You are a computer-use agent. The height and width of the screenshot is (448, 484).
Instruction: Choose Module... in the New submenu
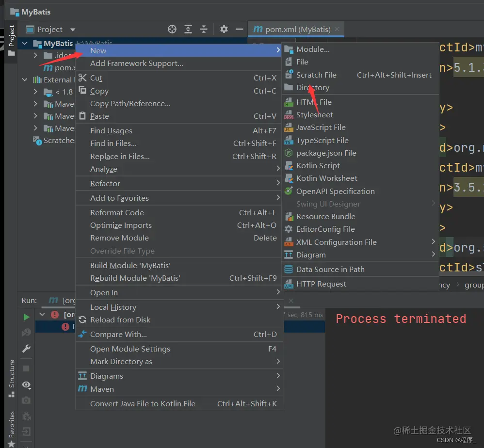[x=360, y=49]
